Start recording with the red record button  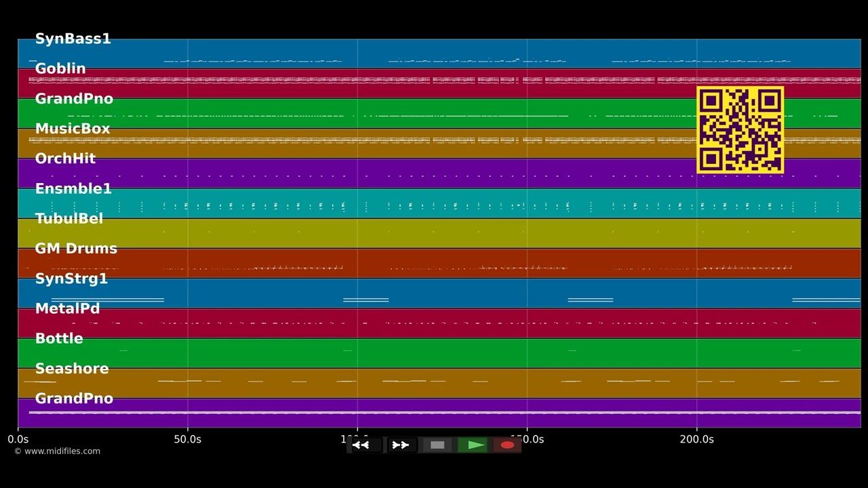click(x=507, y=445)
